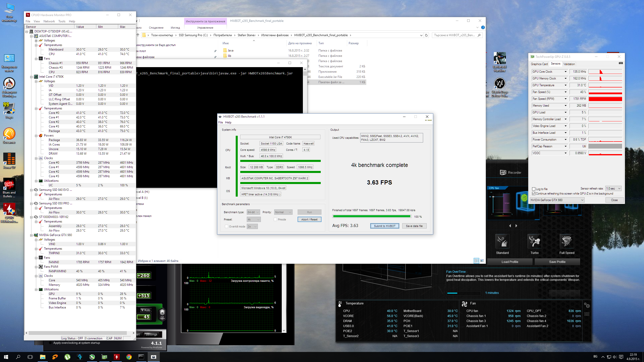Viewport: 644px width, 362px height.
Task: Click Abort / Reset button
Action: 309,219
